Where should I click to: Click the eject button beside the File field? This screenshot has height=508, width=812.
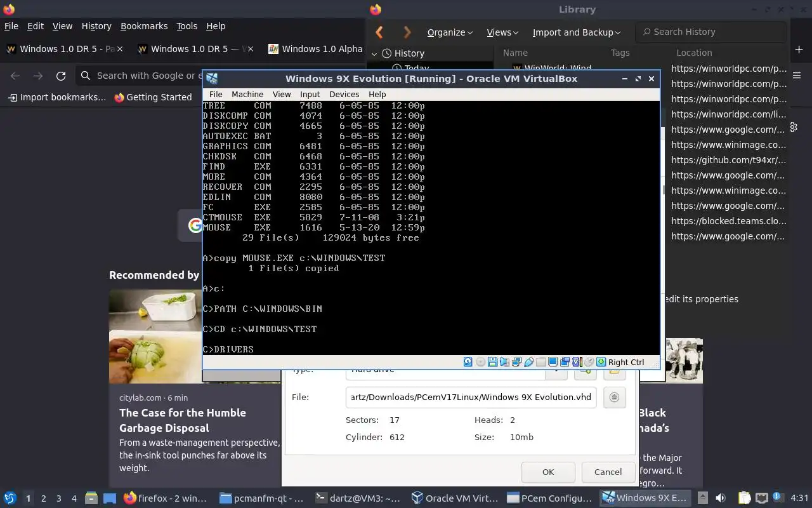[x=614, y=398]
